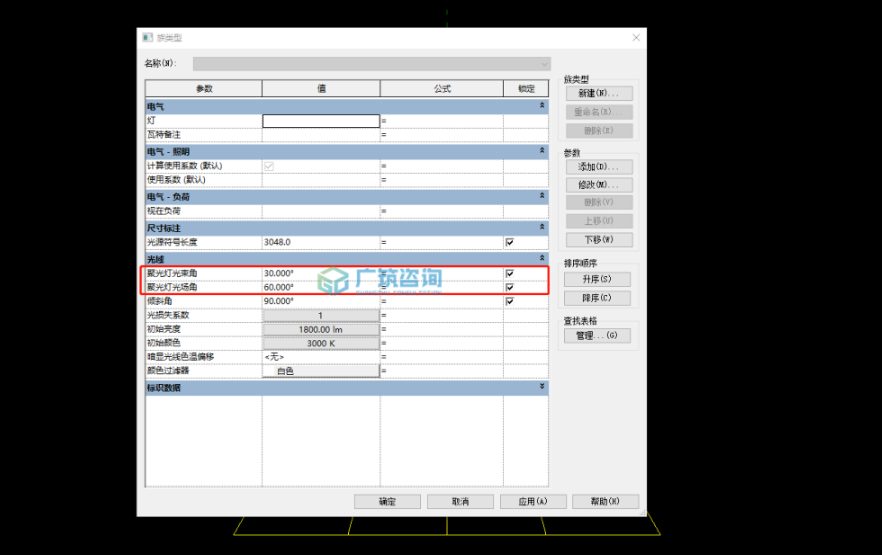Image resolution: width=882 pixels, height=555 pixels.
Task: Open the 颜色过滤器 白色 color button
Action: 321,371
